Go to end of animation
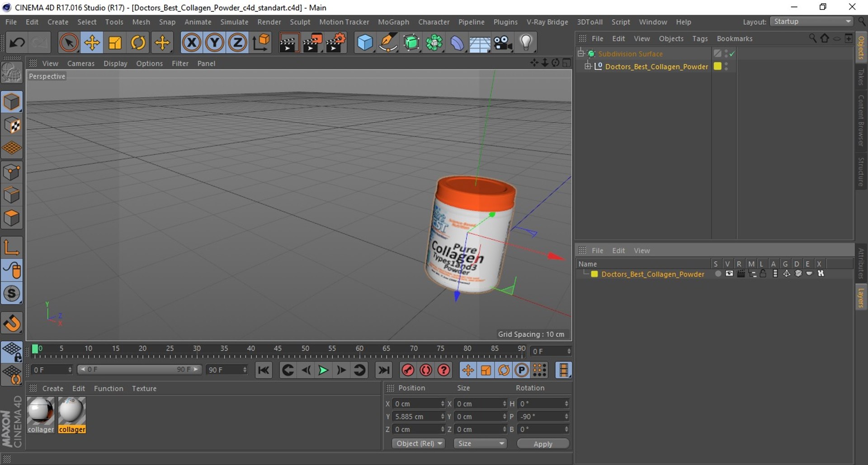Image resolution: width=868 pixels, height=465 pixels. point(384,370)
